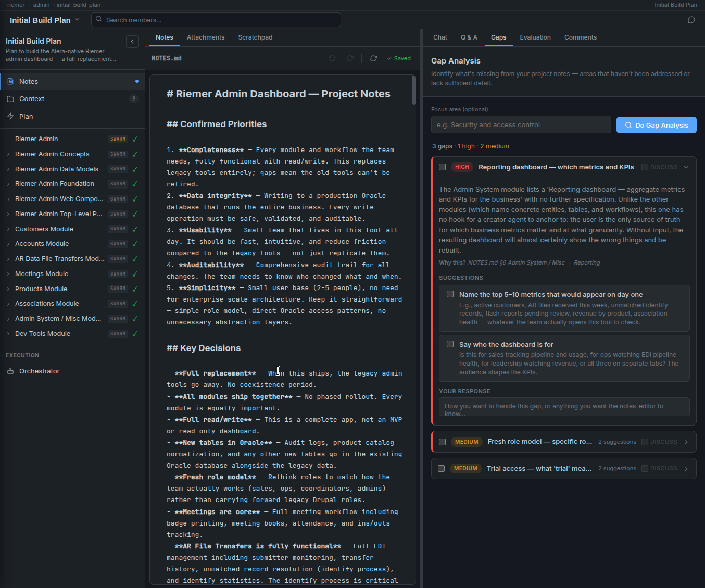Click the search magnifier icon in members field

(x=99, y=19)
